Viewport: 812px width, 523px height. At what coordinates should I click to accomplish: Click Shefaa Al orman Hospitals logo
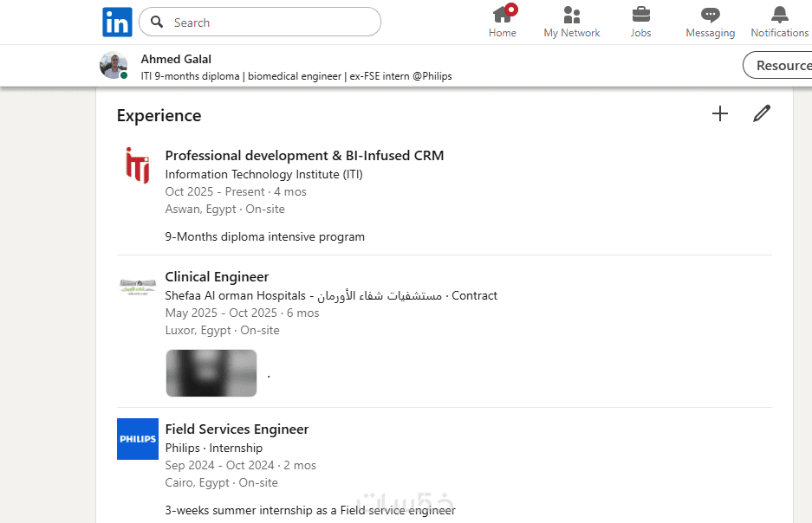tap(138, 287)
